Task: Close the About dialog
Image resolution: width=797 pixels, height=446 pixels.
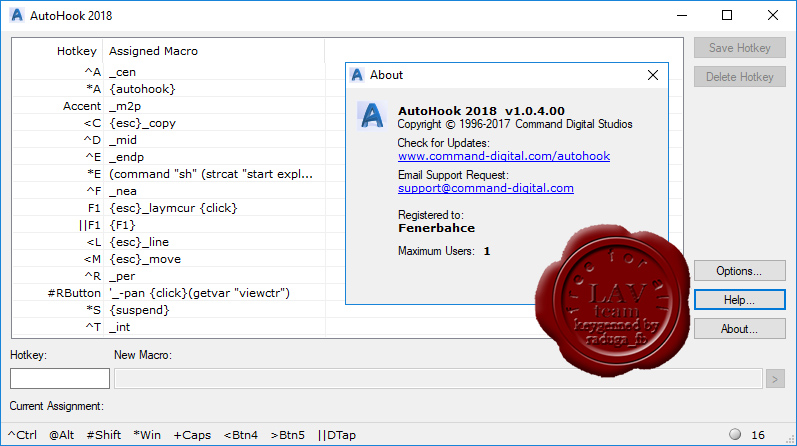Action: tap(653, 75)
